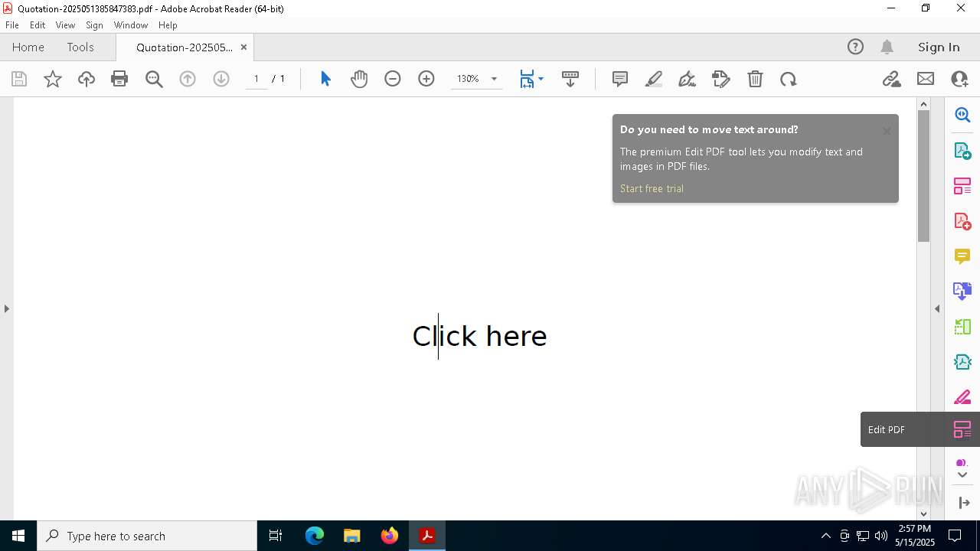This screenshot has width=980, height=551.
Task: Open the Help menu
Action: point(168,25)
